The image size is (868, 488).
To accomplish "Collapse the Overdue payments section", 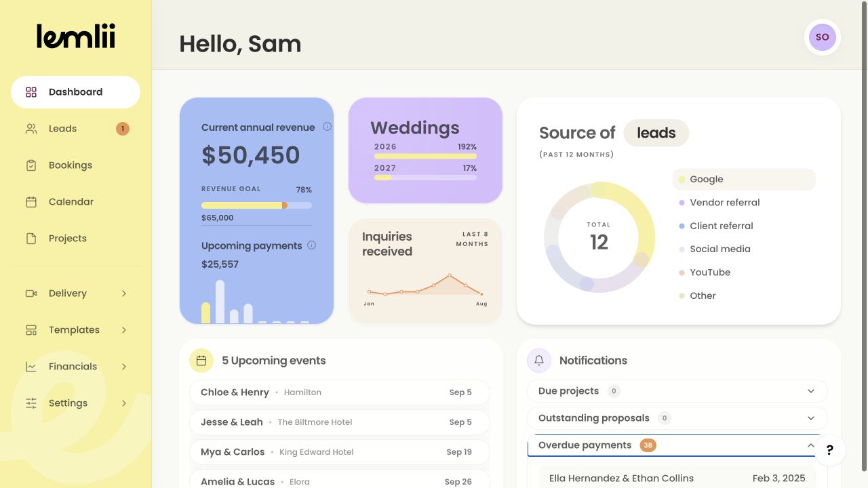I will point(677,445).
